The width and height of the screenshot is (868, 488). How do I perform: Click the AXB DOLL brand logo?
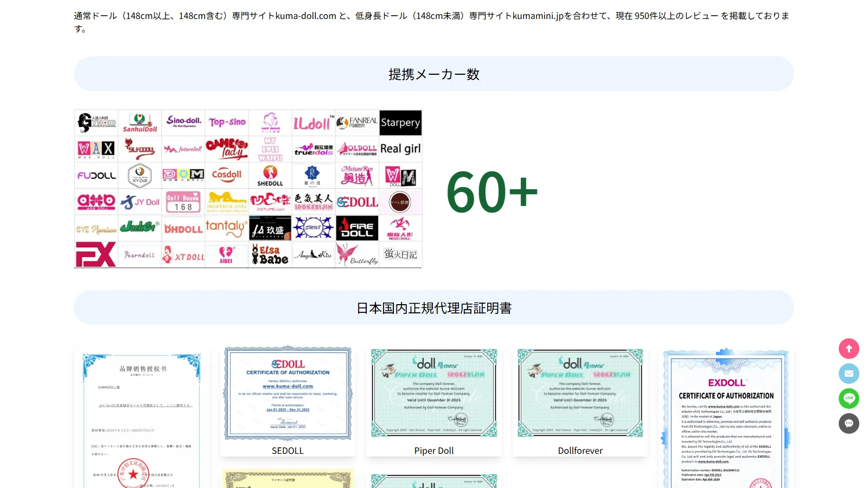tap(96, 202)
